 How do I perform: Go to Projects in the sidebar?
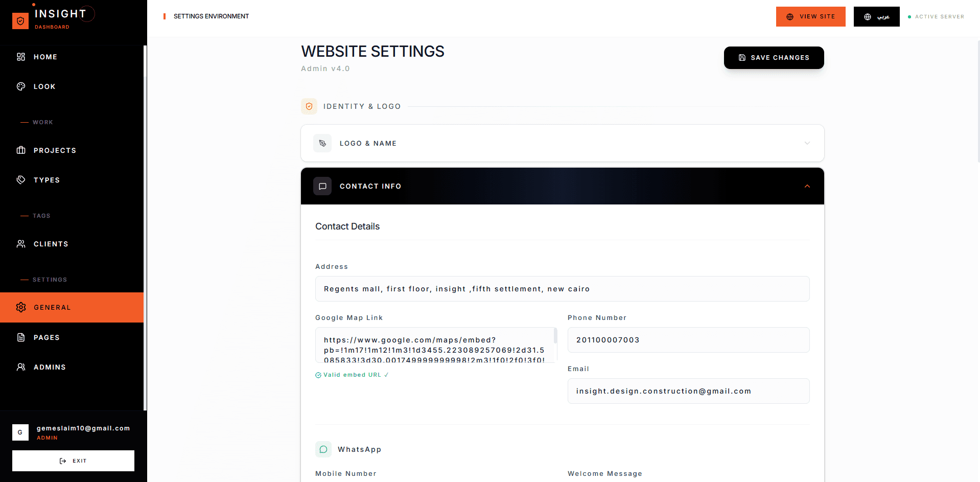tap(72, 150)
